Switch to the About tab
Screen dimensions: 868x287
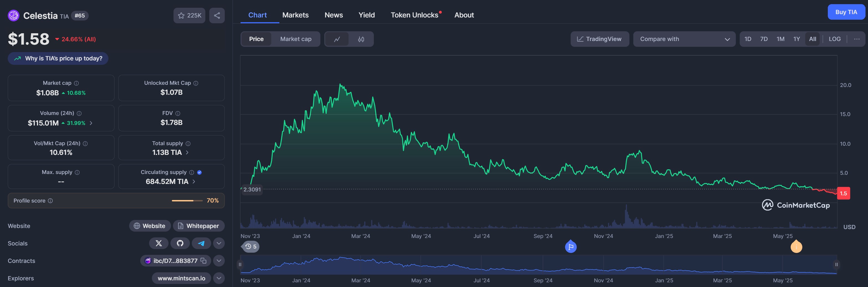click(464, 15)
